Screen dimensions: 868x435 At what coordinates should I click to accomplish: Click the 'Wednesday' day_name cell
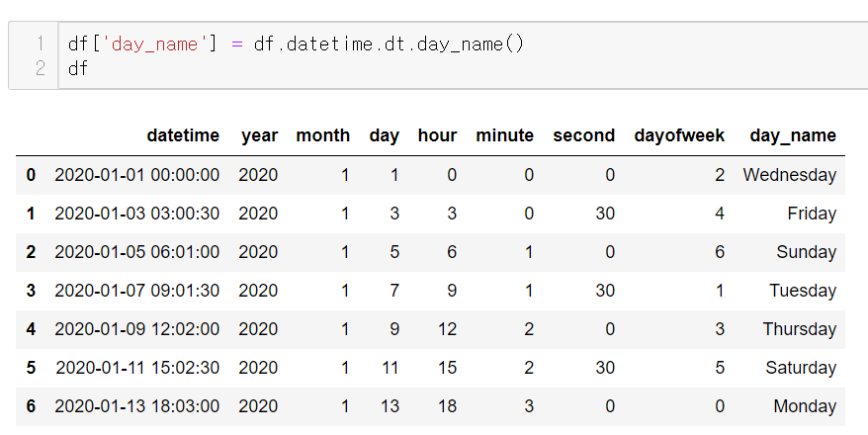pyautogui.click(x=789, y=175)
